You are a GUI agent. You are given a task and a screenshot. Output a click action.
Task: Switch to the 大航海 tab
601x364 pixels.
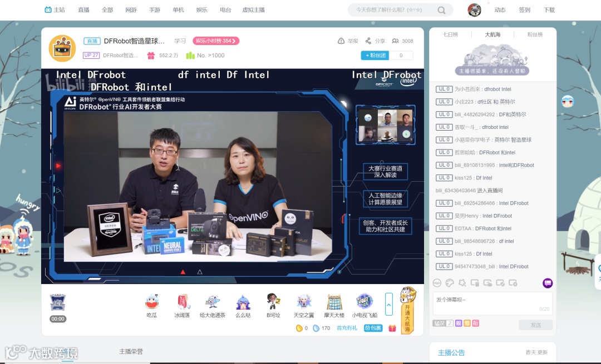click(492, 34)
